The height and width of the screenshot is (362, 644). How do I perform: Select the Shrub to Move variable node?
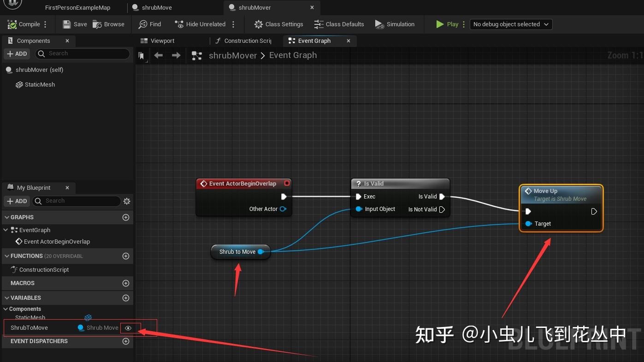(240, 252)
